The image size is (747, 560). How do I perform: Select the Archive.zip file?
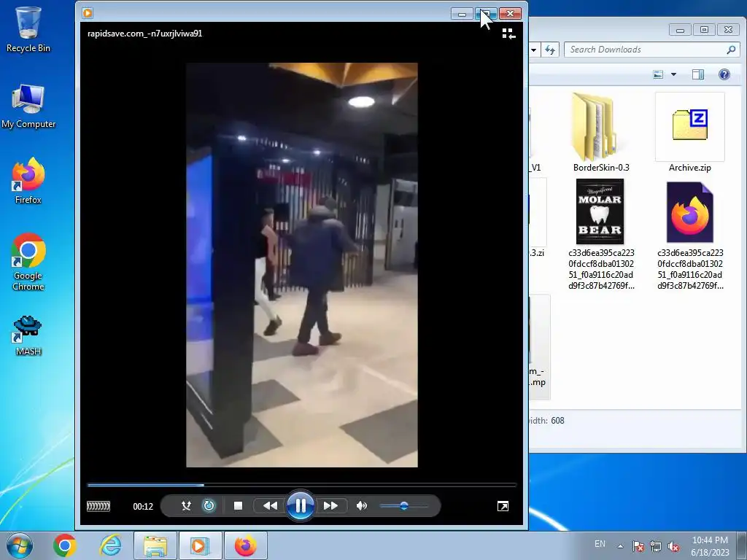pyautogui.click(x=690, y=133)
